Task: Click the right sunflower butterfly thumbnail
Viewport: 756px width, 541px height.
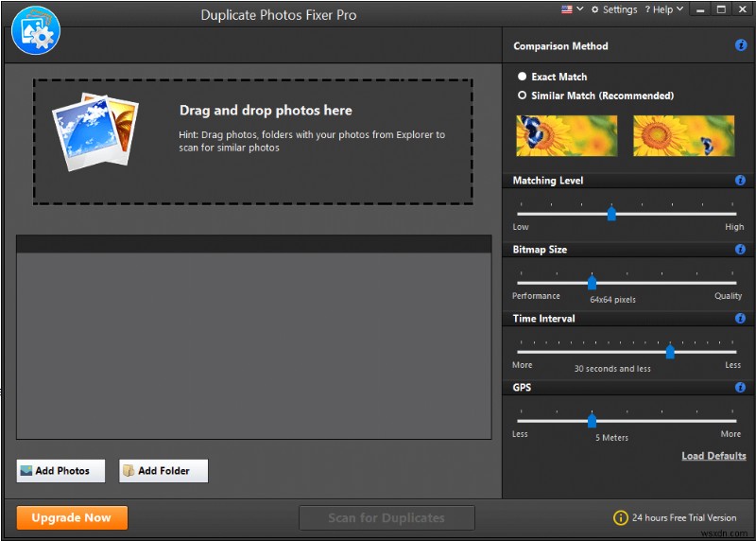Action: coord(683,135)
